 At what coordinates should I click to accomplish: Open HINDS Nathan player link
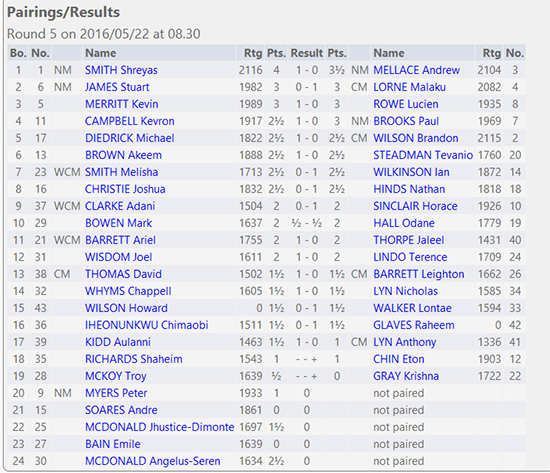pyautogui.click(x=409, y=189)
